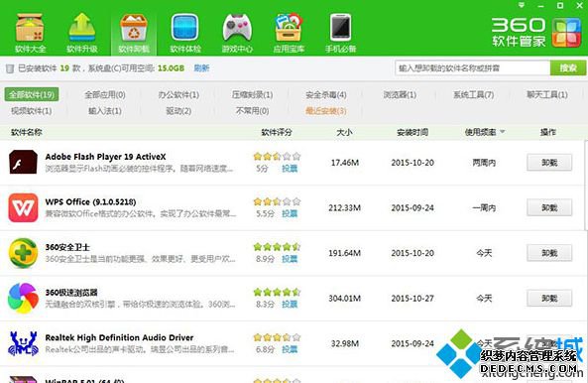Open the 软件大全 software library icon
The width and height of the screenshot is (588, 383).
(30, 28)
